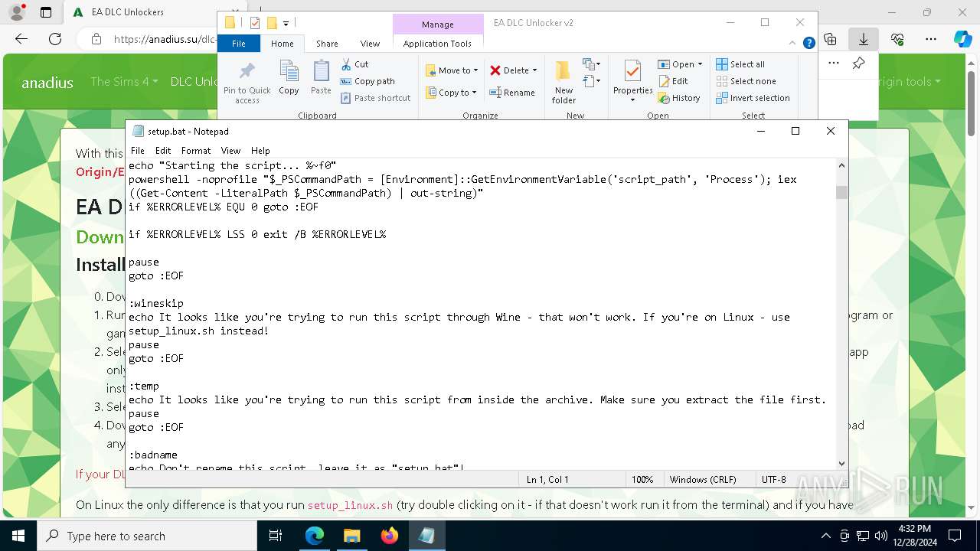This screenshot has width=980, height=551.
Task: Click the 'goto :EOF' line under :wineskip
Action: [x=156, y=358]
